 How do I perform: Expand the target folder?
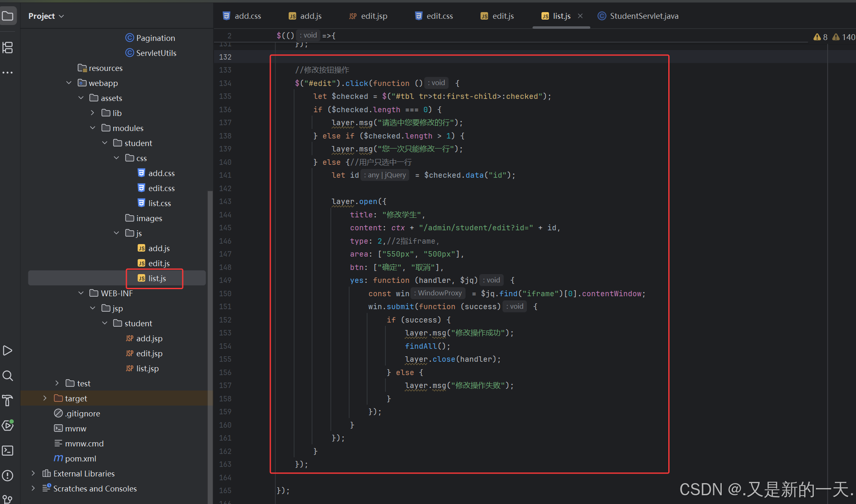pyautogui.click(x=45, y=398)
